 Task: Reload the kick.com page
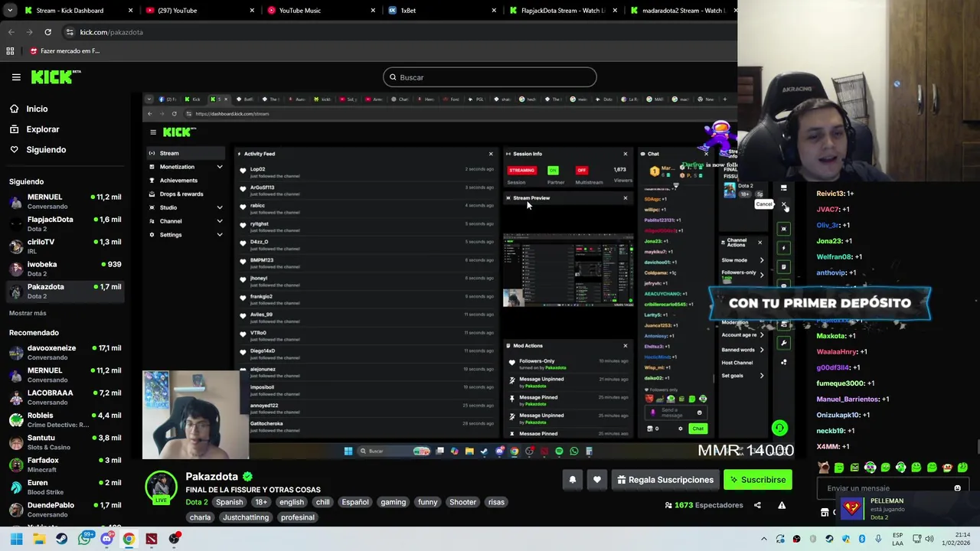[47, 32]
